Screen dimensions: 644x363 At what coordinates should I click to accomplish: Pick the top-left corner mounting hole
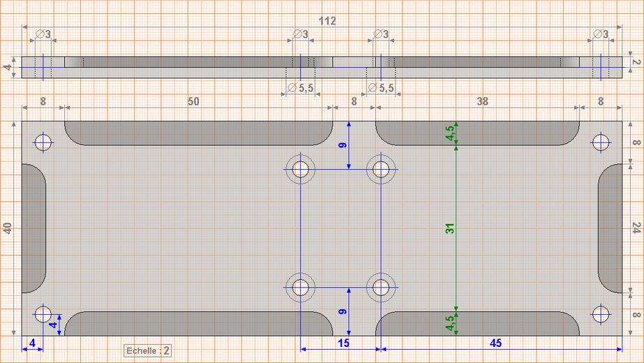tap(44, 142)
